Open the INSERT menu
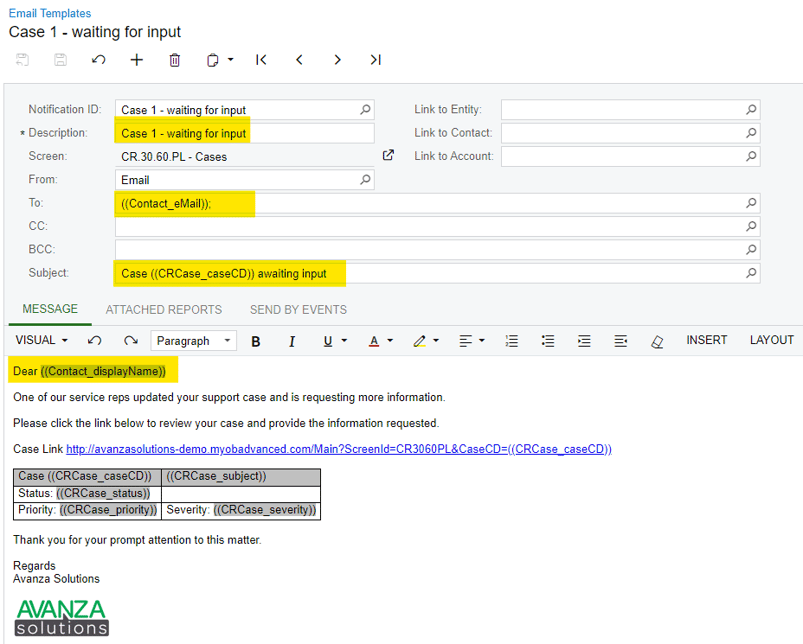Viewport: 803px width, 644px height. coord(706,340)
